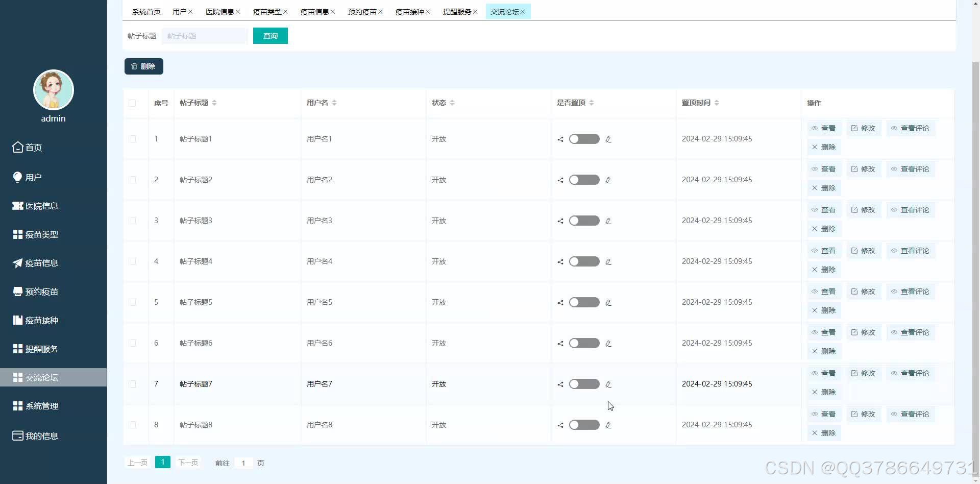The image size is (980, 484).
Task: Expand 系统管理 in the sidebar
Action: click(x=53, y=406)
